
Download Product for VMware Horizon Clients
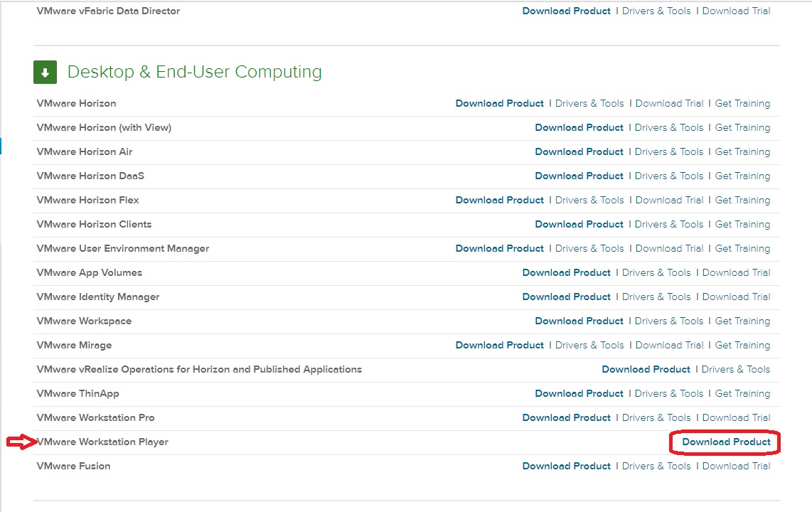coord(579,225)
